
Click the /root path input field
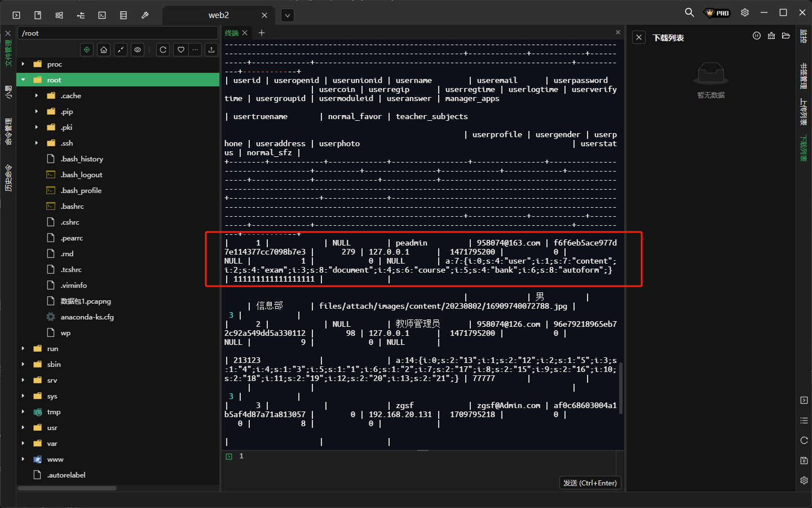[117, 33]
